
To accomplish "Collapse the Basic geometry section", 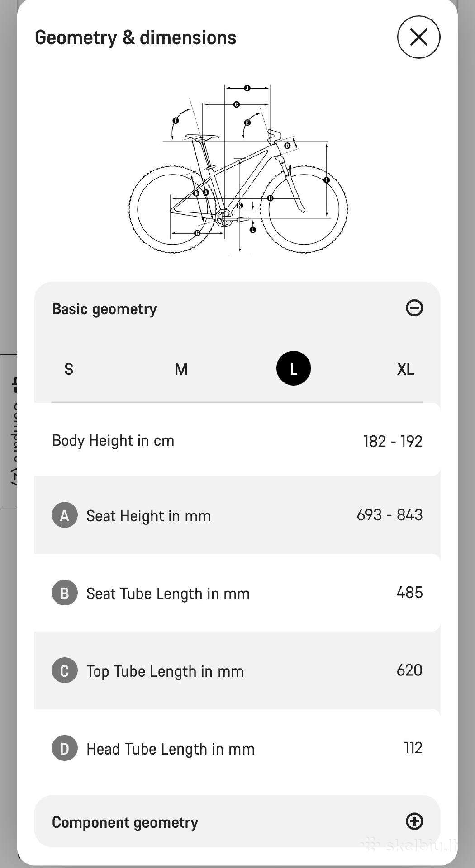I will 414,308.
